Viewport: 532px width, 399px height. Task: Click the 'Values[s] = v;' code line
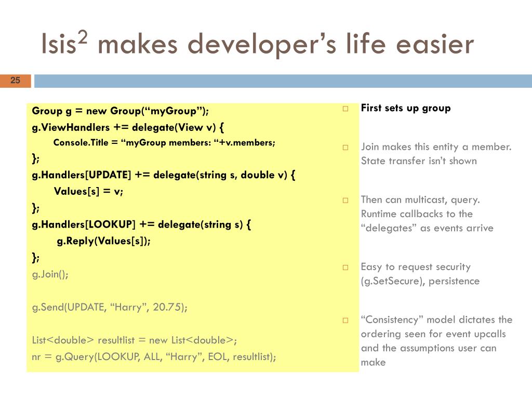coord(88,191)
